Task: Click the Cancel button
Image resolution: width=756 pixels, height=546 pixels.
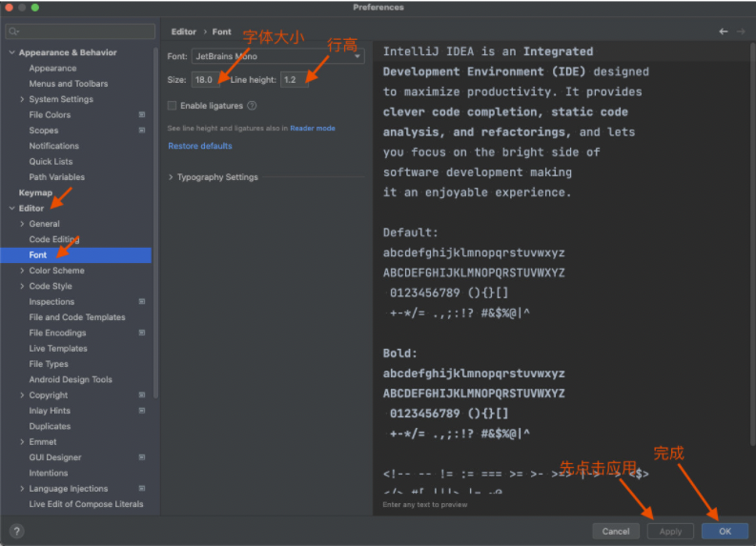Action: tap(616, 531)
